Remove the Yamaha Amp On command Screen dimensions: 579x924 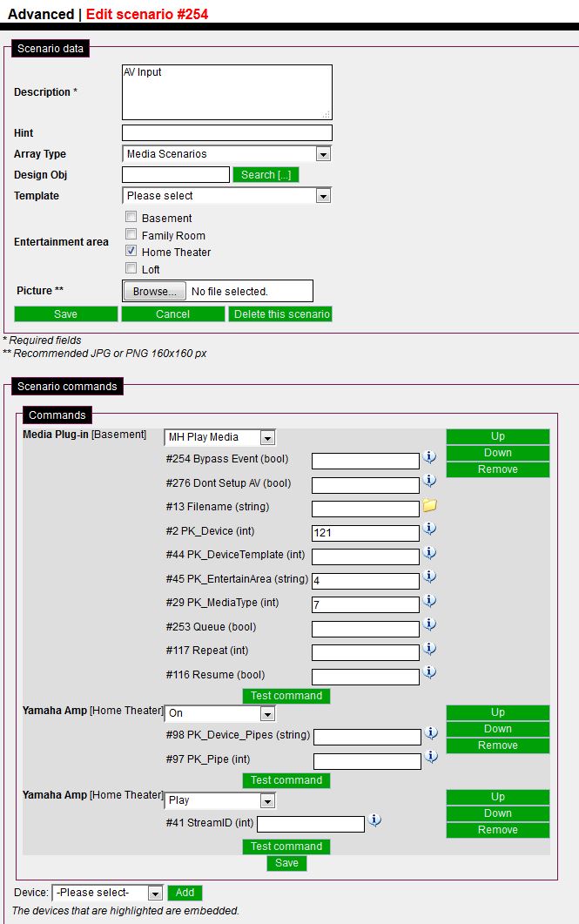click(x=498, y=745)
